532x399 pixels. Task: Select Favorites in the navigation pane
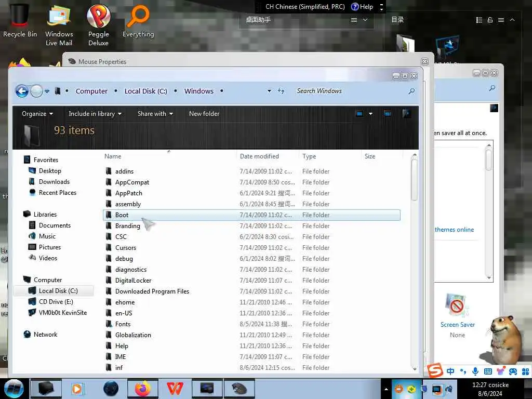pos(46,160)
